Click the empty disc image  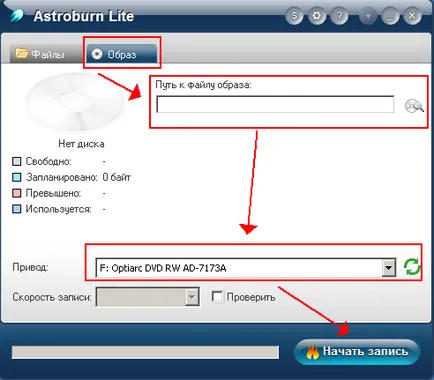tap(75, 102)
